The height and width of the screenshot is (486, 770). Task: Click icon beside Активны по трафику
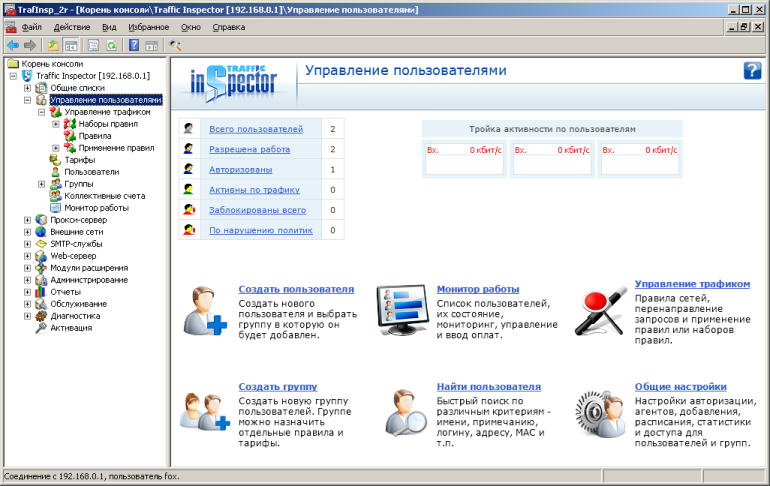point(189,189)
